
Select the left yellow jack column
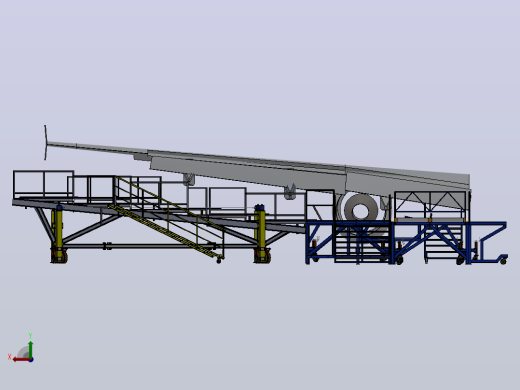59,234
